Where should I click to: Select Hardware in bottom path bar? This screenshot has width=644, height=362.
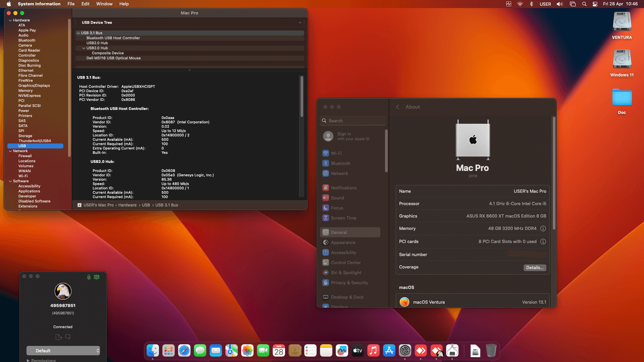point(127,205)
